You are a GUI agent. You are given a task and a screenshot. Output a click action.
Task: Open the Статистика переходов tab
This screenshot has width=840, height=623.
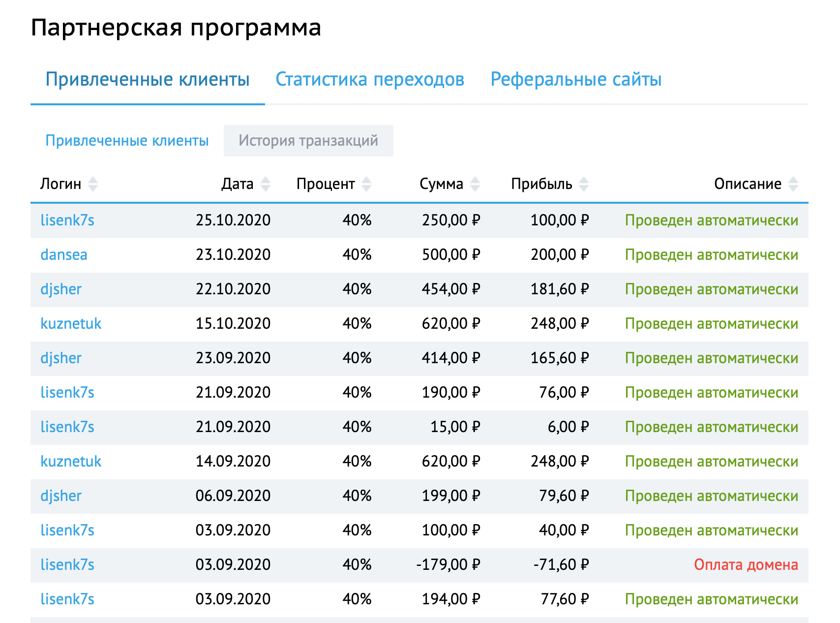(x=370, y=79)
